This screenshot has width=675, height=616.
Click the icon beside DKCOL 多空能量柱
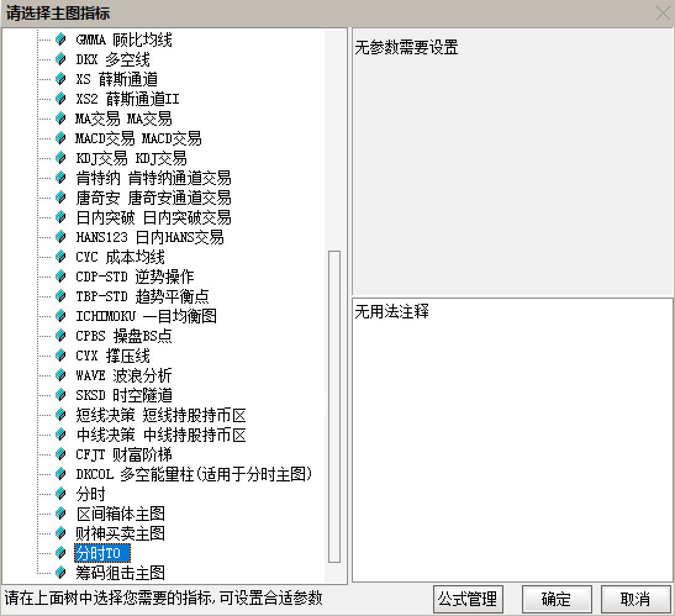(59, 474)
